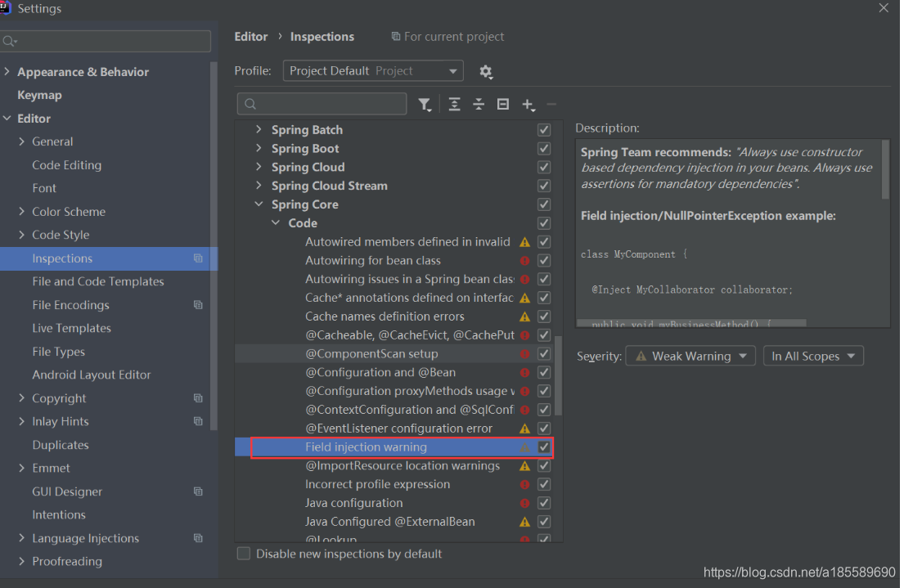
Task: Toggle the @ComponentScan setup checkbox
Action: tap(544, 354)
